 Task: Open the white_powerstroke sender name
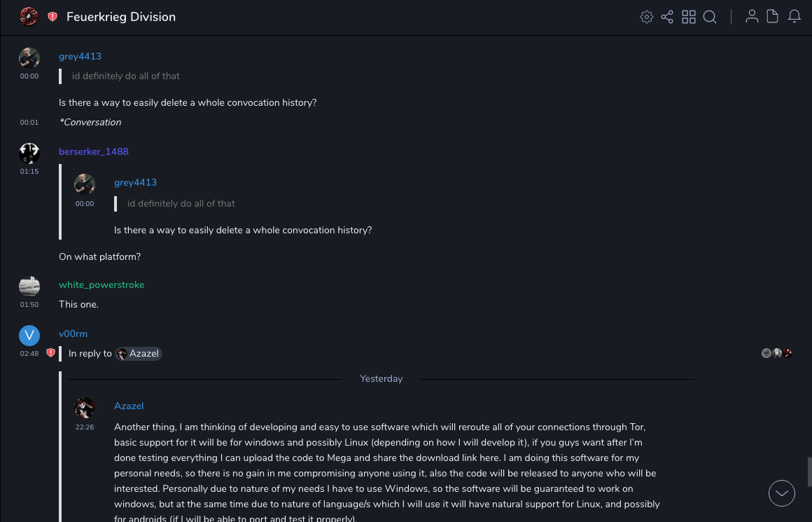click(x=101, y=285)
